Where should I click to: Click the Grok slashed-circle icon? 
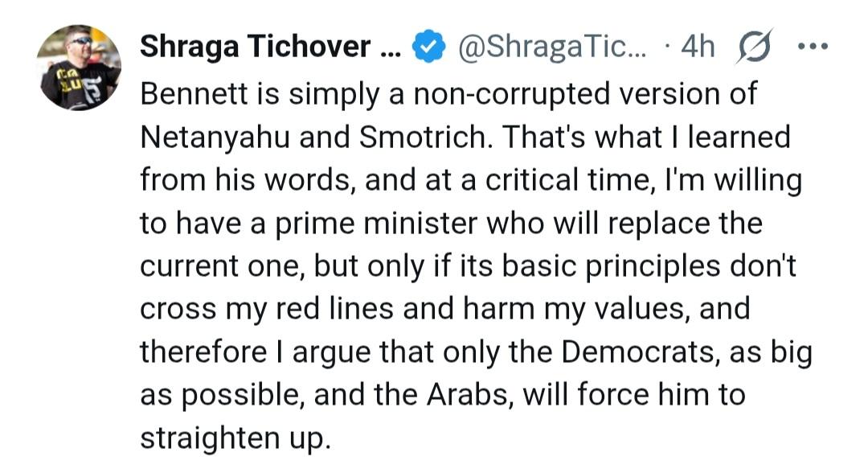click(x=754, y=47)
